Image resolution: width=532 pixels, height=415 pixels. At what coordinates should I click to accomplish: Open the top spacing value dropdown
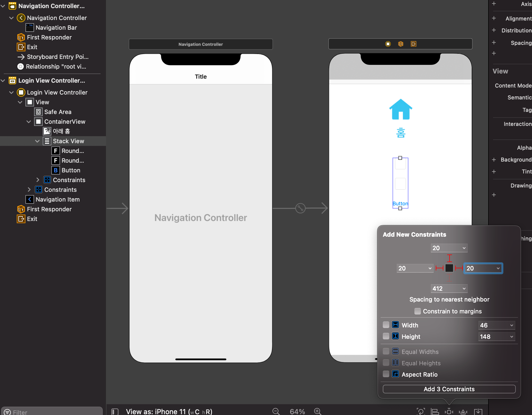pyautogui.click(x=464, y=248)
